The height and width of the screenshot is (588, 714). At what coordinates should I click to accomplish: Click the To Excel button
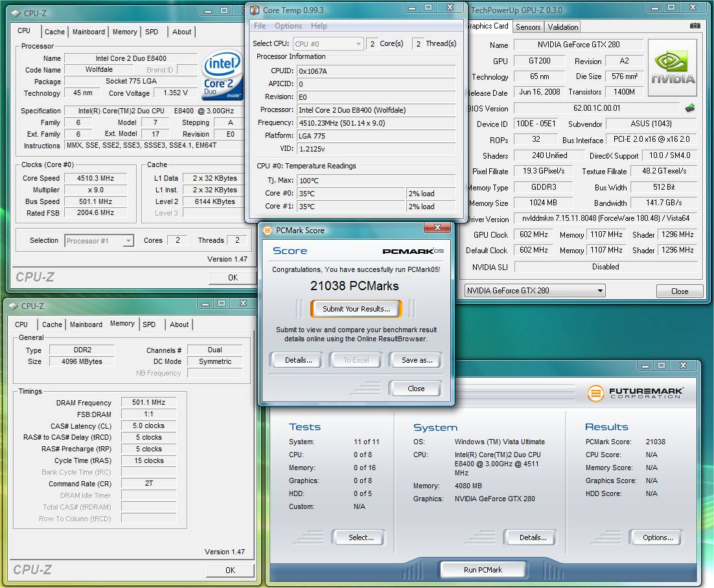[x=356, y=360]
